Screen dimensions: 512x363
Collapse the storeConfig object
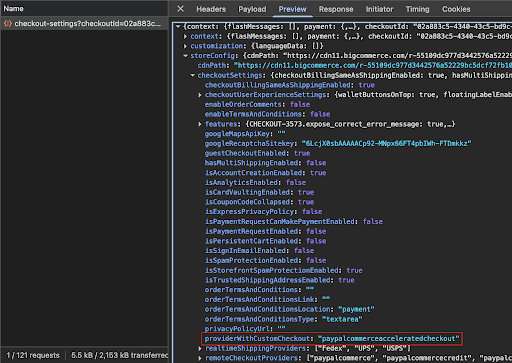[186, 56]
